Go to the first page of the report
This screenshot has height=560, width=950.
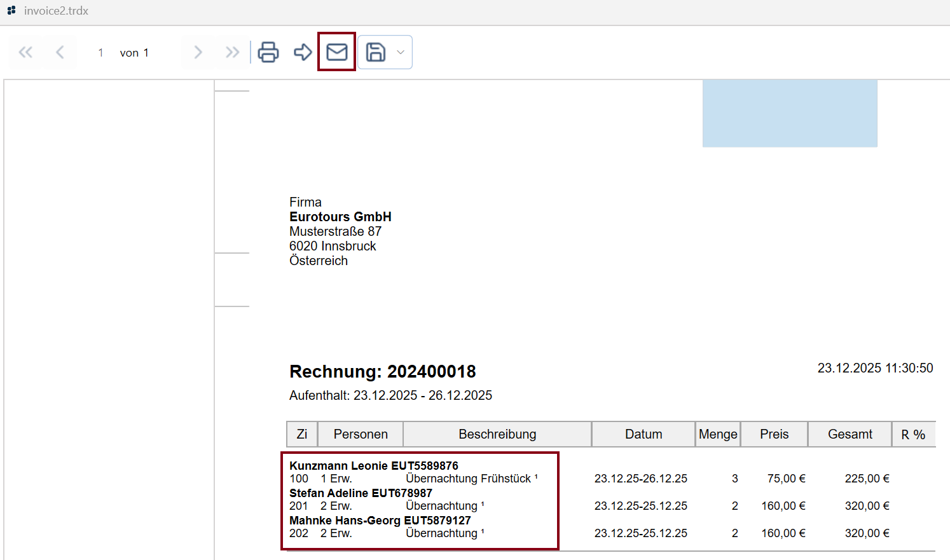[26, 52]
